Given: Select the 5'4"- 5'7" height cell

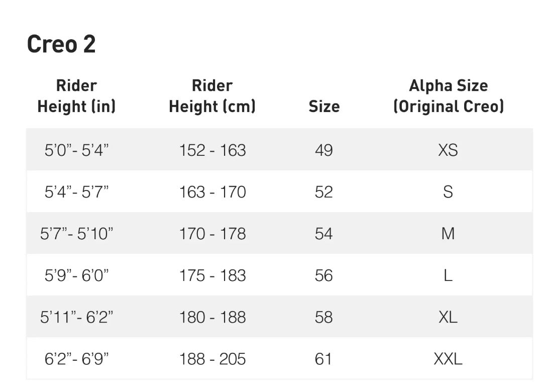Looking at the screenshot, I should pyautogui.click(x=76, y=192).
